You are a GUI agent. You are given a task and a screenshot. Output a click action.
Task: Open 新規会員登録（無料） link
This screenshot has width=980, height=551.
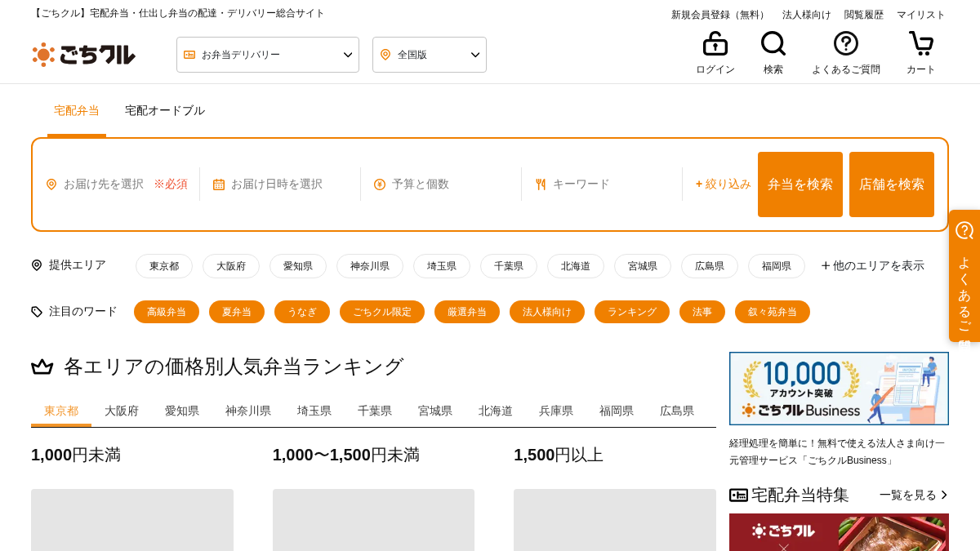point(720,15)
